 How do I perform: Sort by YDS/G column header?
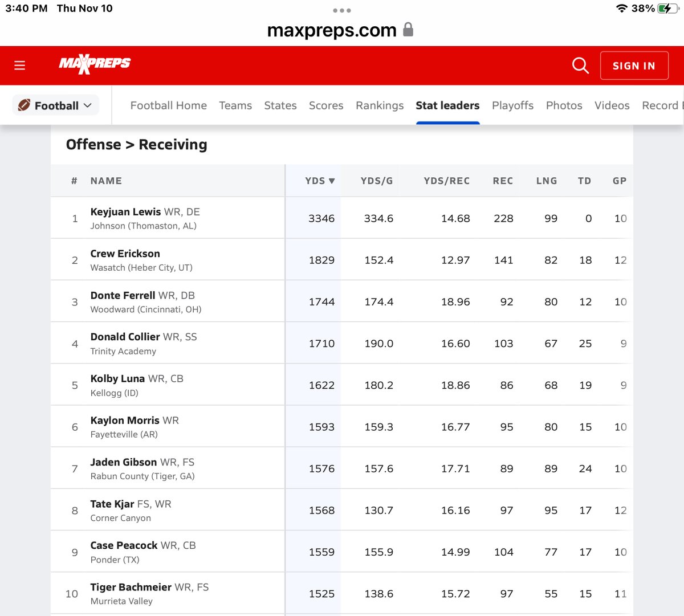(x=377, y=181)
